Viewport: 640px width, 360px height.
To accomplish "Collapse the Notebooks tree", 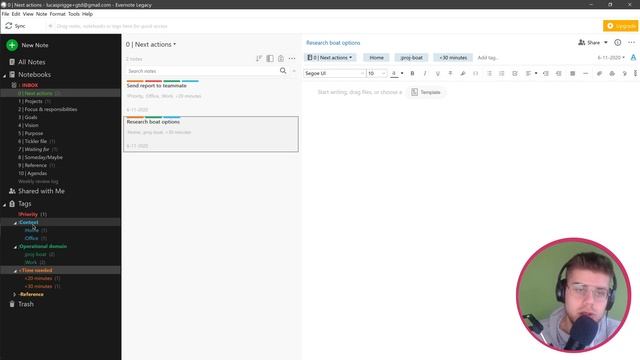I will (4, 76).
